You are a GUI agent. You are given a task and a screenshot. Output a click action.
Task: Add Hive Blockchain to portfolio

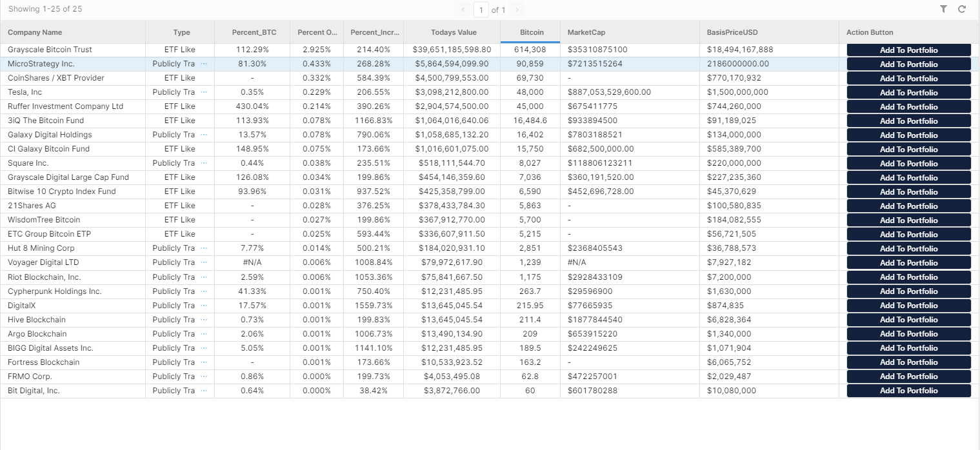[x=908, y=320]
